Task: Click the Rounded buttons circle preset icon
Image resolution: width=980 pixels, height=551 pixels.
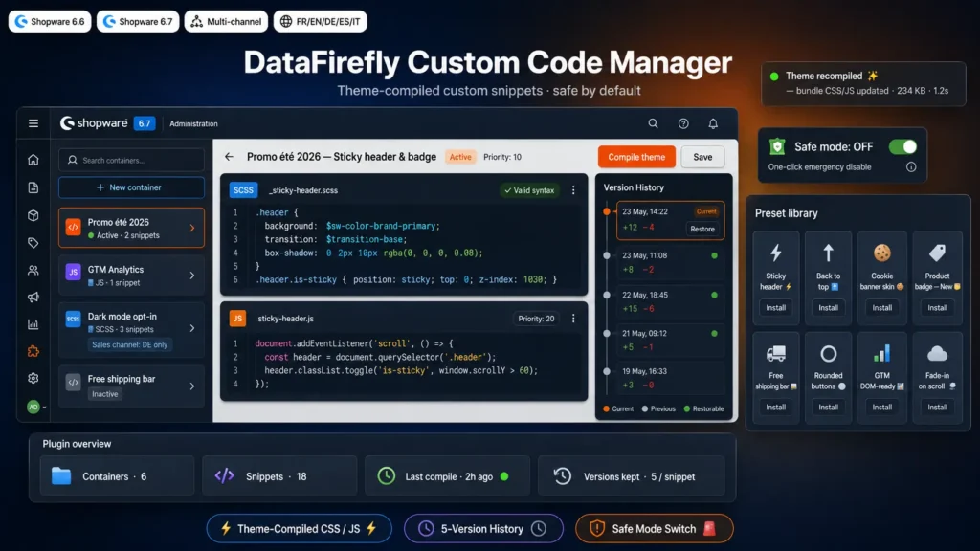Action: (x=828, y=354)
